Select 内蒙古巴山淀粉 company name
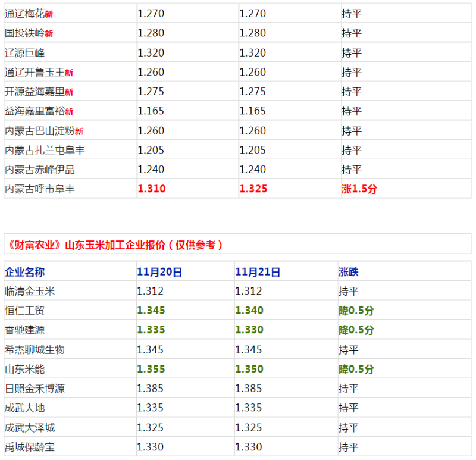Viewport: 476px width, 460px height. [x=40, y=131]
